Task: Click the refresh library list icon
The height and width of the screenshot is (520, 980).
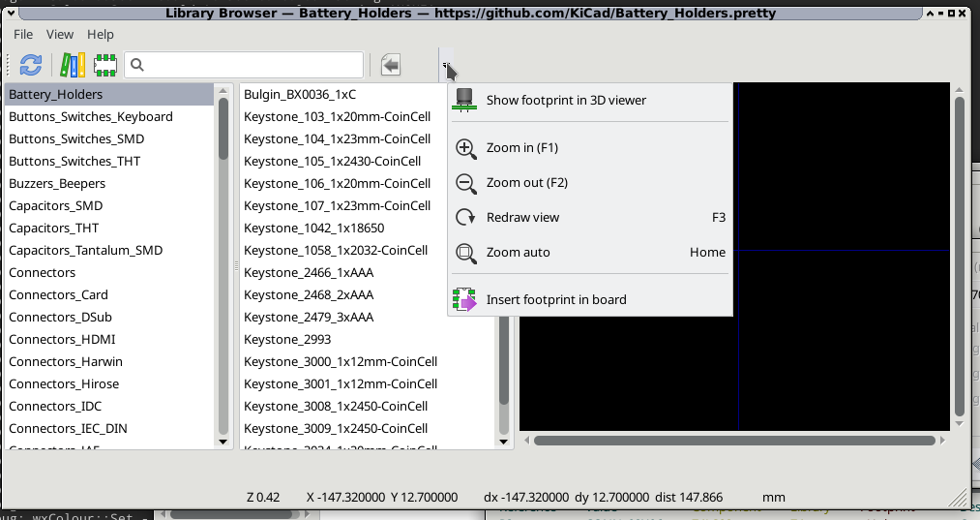Action: 31,65
